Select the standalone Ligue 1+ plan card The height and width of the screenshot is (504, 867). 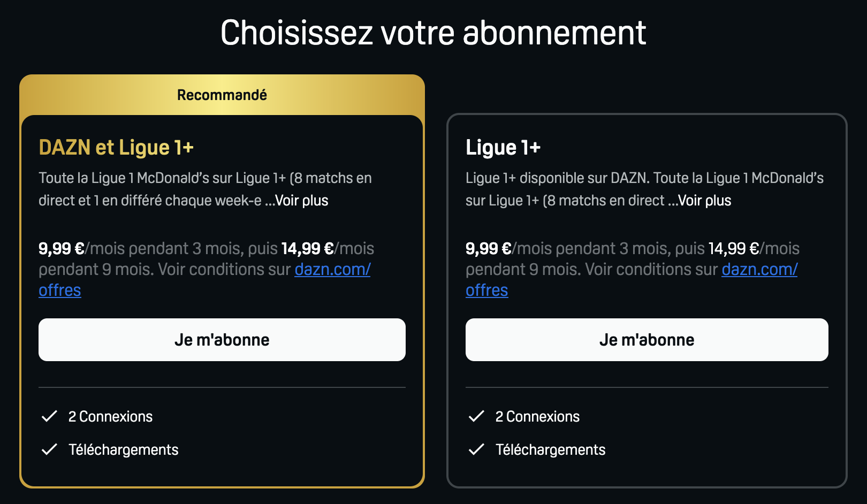coord(647,278)
